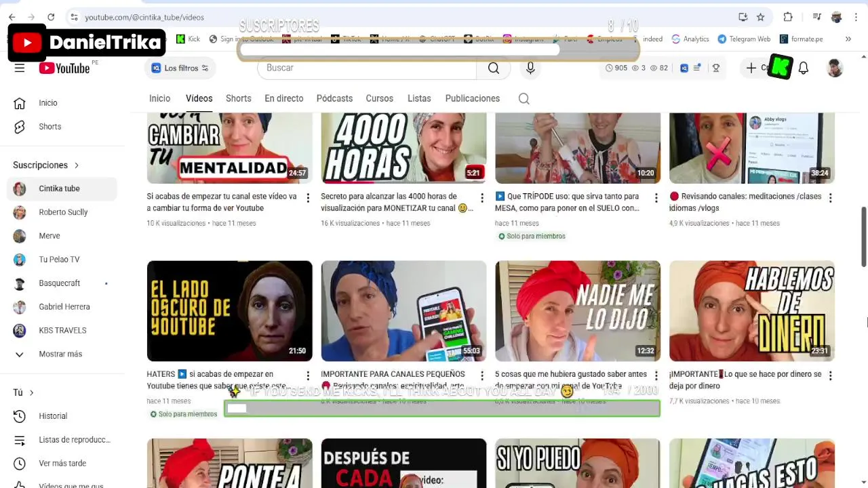Click the install app icon in address bar

(743, 17)
